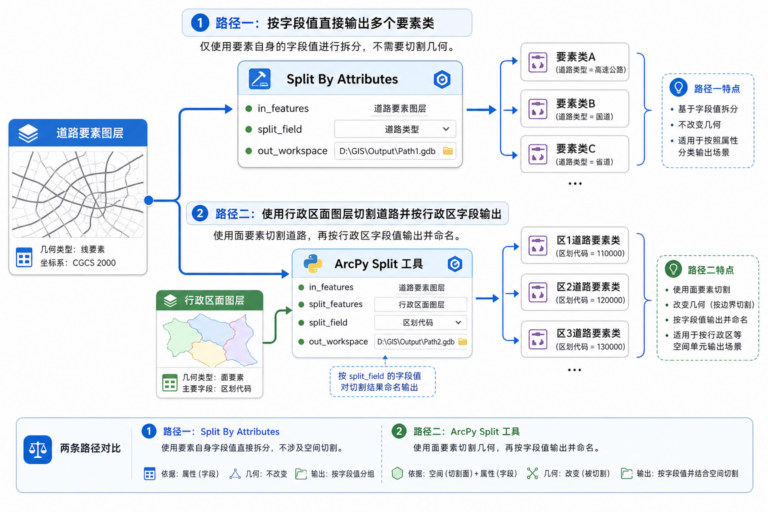Click the folder icon next to Path2.gdb

point(462,341)
